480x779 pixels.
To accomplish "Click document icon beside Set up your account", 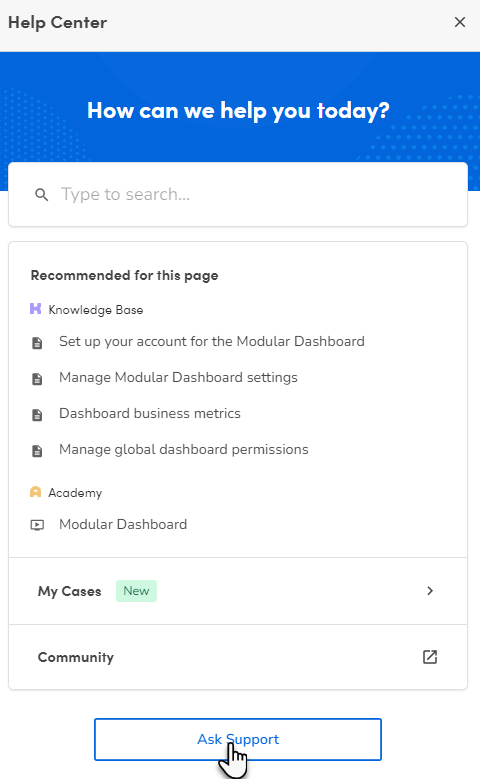I will coord(37,343).
